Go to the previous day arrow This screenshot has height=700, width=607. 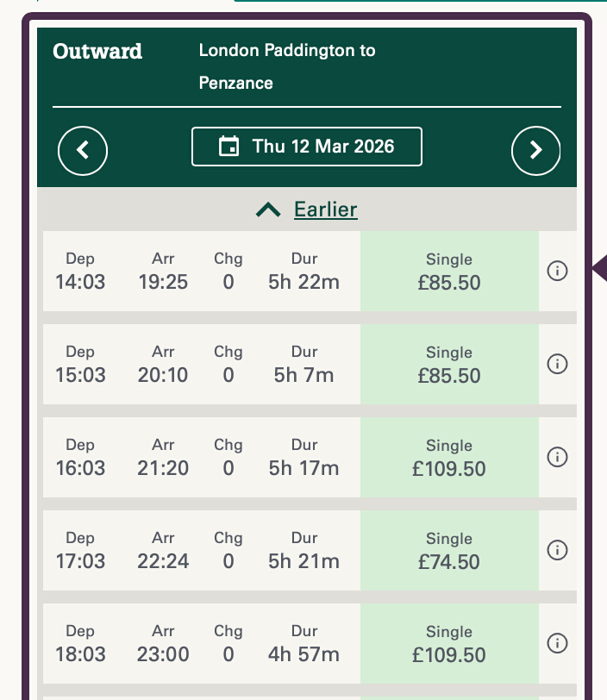pyautogui.click(x=83, y=150)
